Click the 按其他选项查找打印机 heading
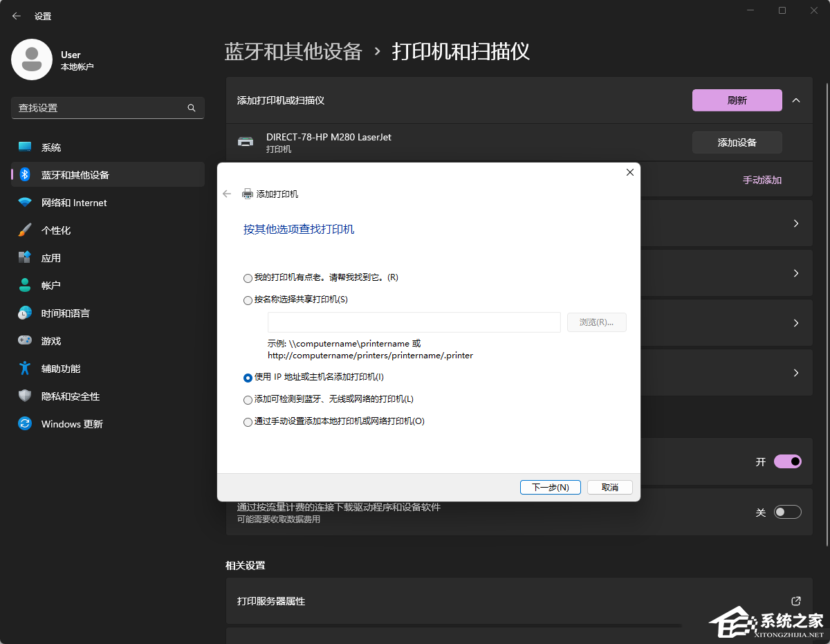The image size is (830, 644). pyautogui.click(x=299, y=229)
